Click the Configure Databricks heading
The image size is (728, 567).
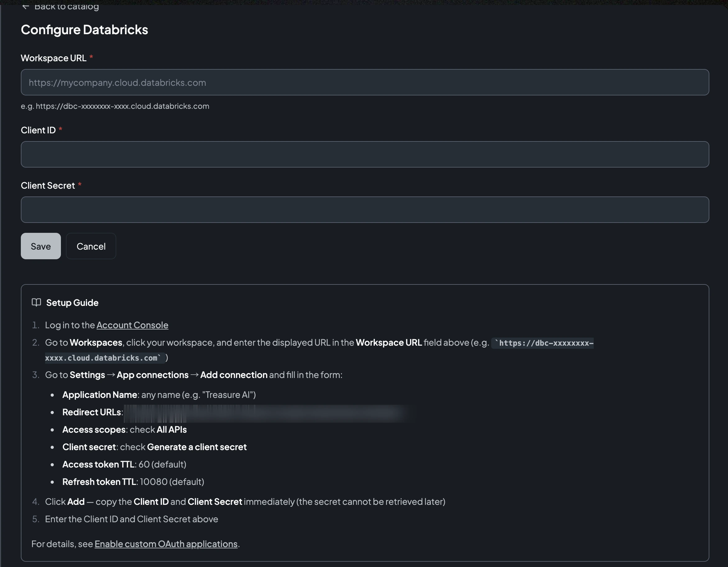point(84,30)
